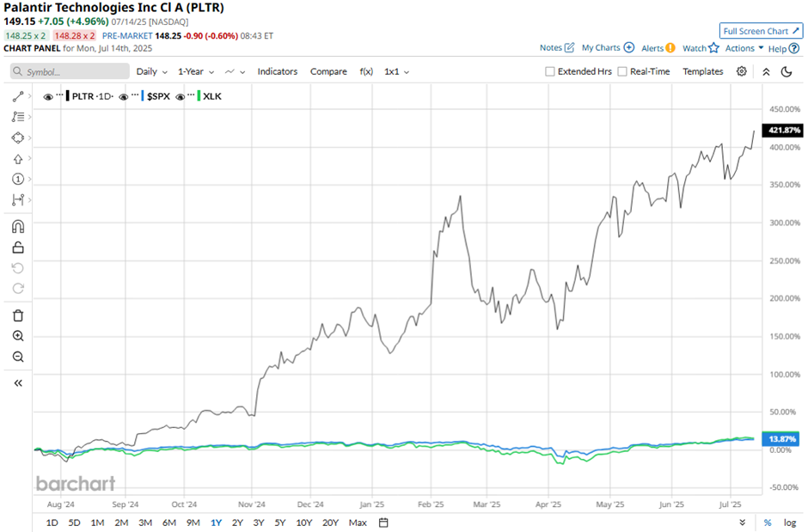
Task: Enable the Extended Hrs checkbox
Action: click(x=550, y=71)
